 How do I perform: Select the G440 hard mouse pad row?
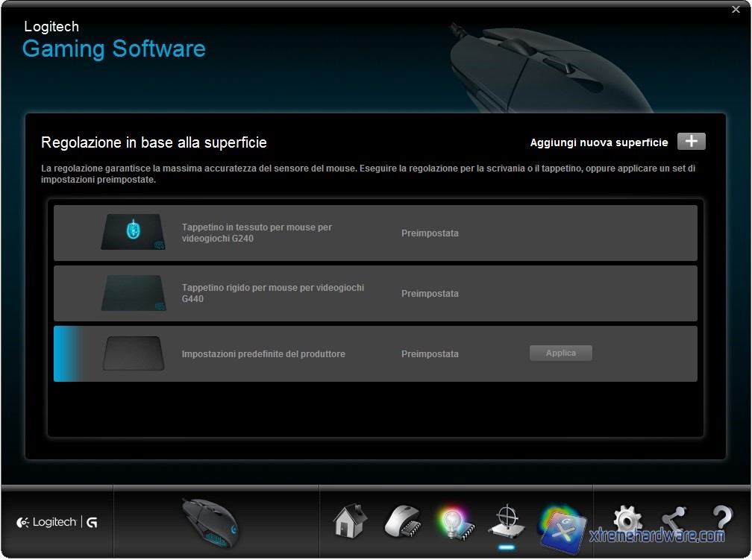click(375, 294)
